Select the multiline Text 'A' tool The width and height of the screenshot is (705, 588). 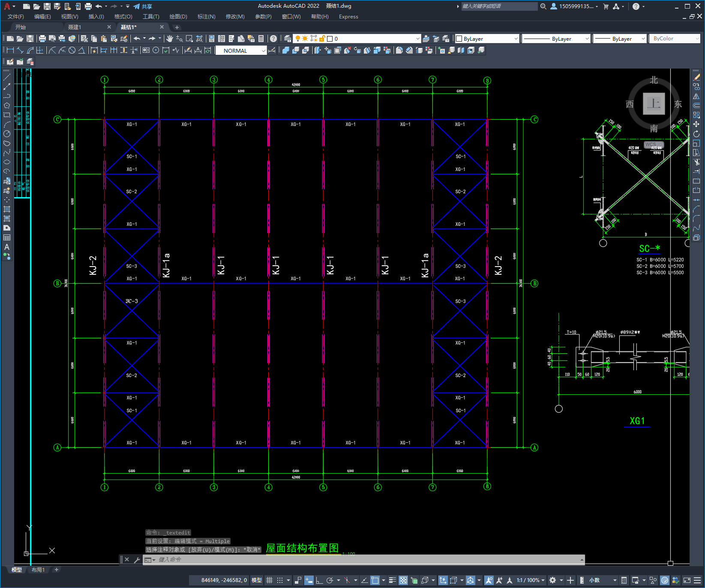[7, 247]
